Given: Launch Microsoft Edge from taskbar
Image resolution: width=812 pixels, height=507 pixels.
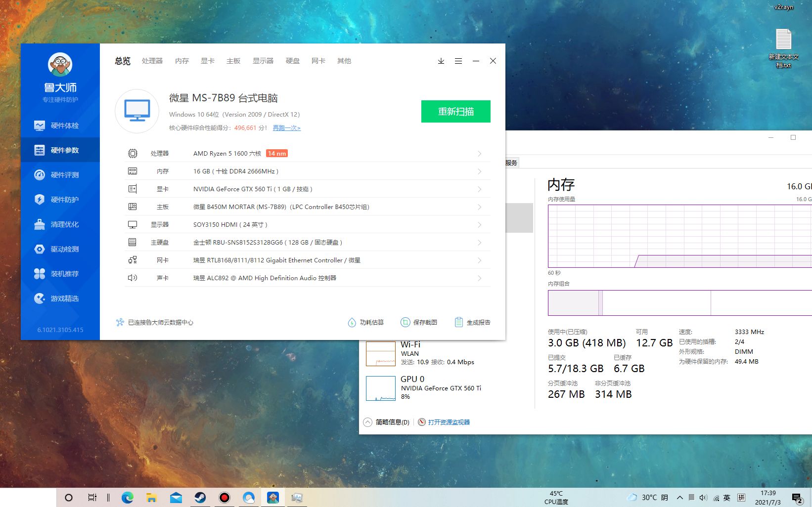Looking at the screenshot, I should click(x=128, y=498).
